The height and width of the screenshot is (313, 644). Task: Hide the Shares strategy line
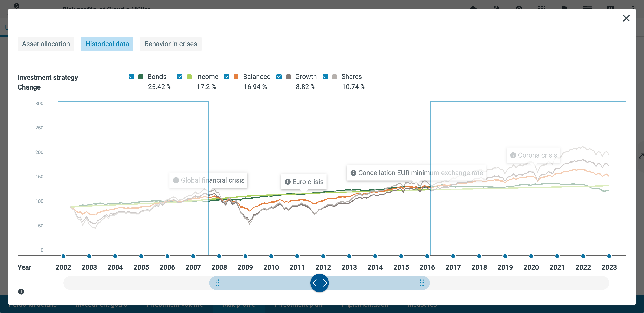tap(325, 77)
